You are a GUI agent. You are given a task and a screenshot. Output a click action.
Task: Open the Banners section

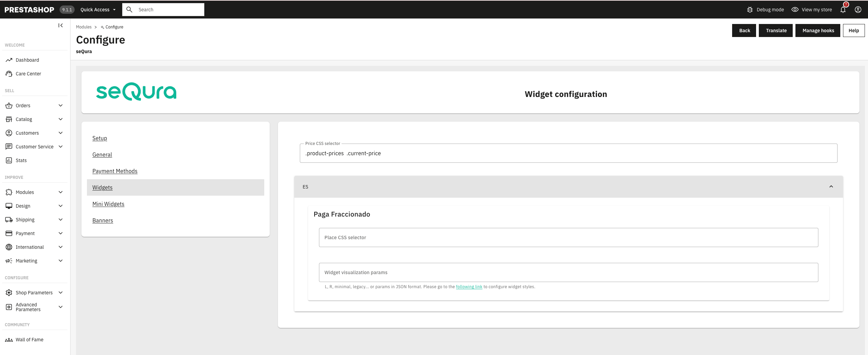tap(103, 220)
